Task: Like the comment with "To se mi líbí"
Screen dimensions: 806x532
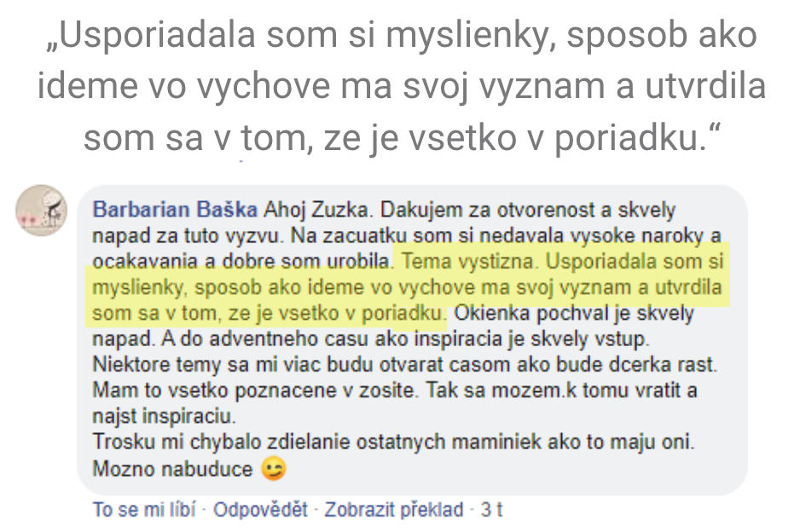Action: [x=143, y=510]
